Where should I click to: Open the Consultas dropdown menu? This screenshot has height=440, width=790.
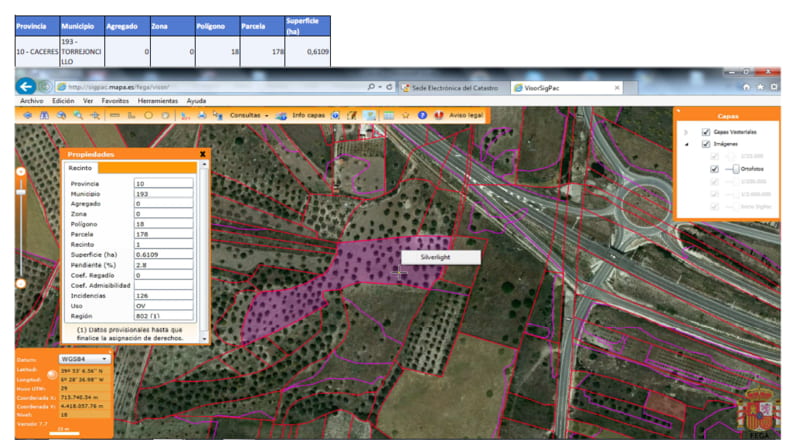tap(249, 115)
